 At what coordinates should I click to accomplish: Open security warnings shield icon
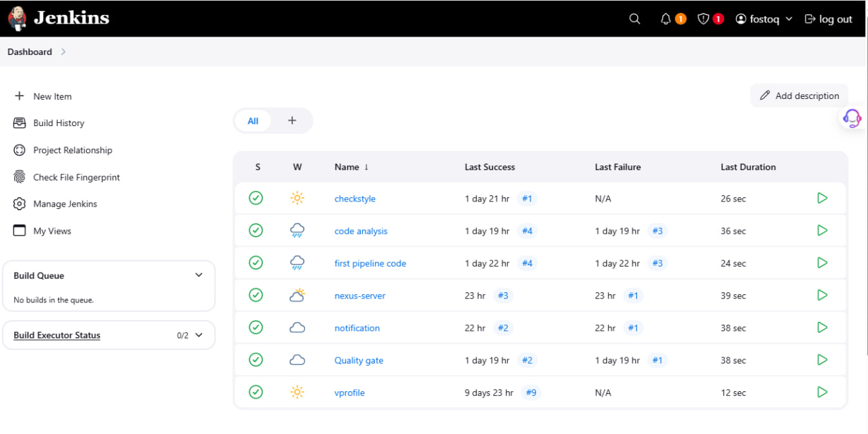click(x=703, y=19)
